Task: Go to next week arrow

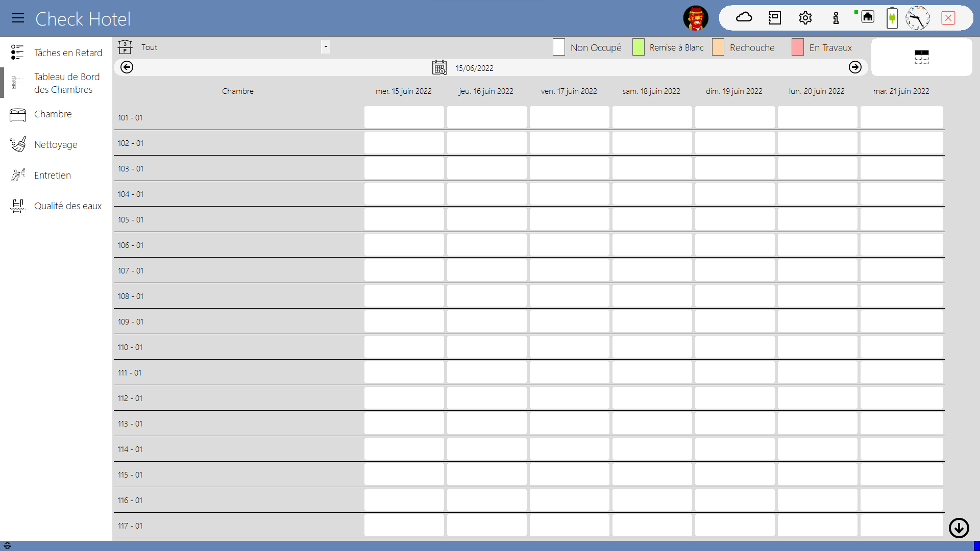Action: (x=855, y=67)
